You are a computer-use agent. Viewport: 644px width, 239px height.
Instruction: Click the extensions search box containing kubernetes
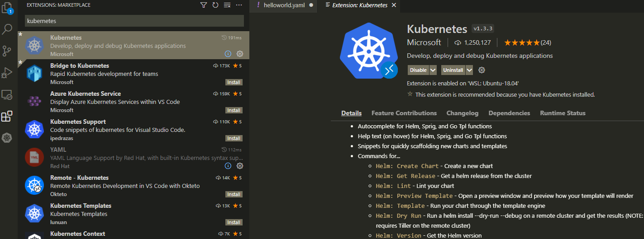(134, 21)
